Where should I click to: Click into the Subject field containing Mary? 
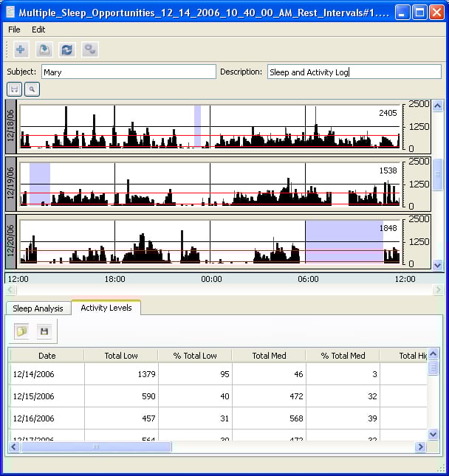coord(128,72)
